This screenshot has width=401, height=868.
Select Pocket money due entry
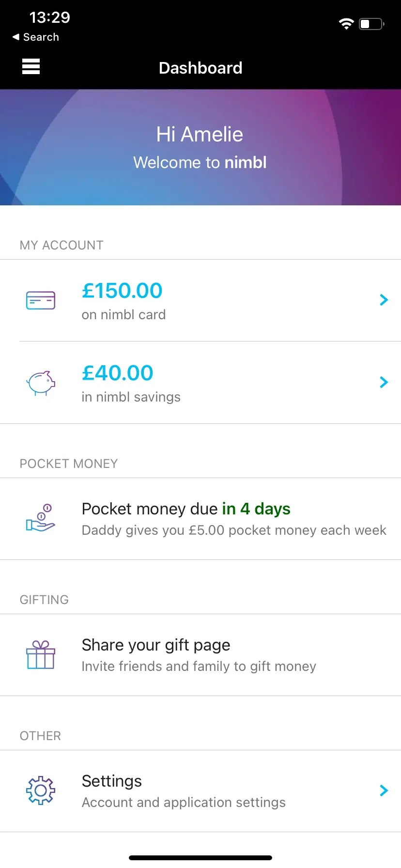pyautogui.click(x=186, y=509)
